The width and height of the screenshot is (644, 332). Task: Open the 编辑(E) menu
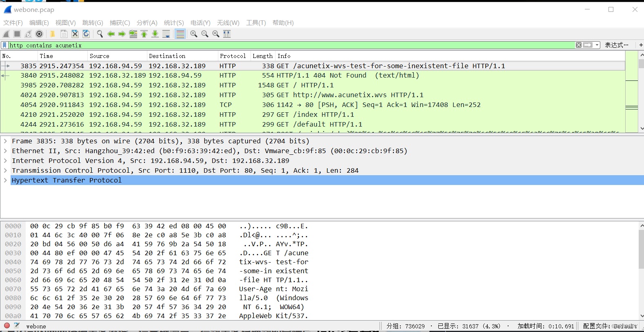point(39,23)
